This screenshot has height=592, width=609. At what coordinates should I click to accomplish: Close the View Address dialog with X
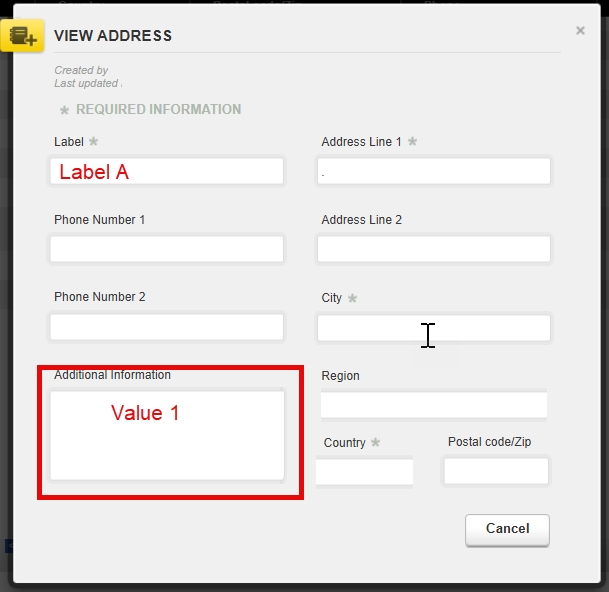[580, 30]
